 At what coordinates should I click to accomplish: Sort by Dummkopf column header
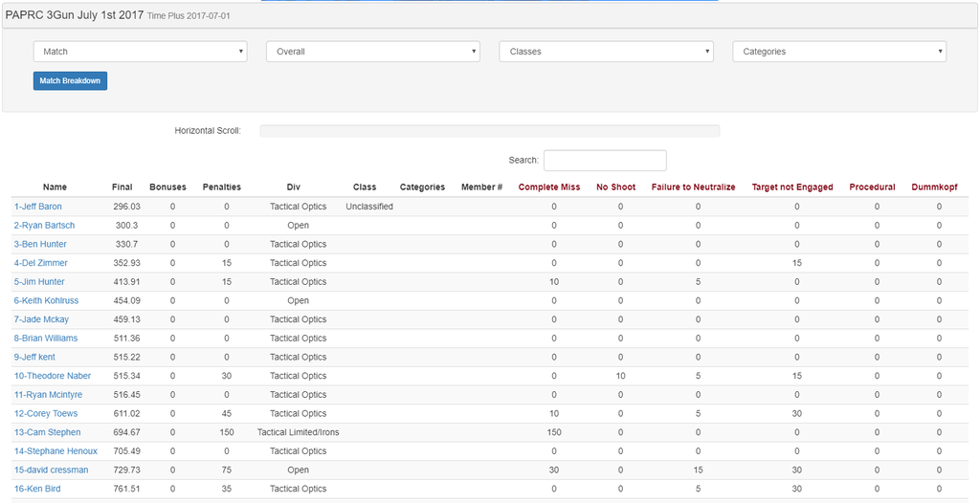click(934, 186)
